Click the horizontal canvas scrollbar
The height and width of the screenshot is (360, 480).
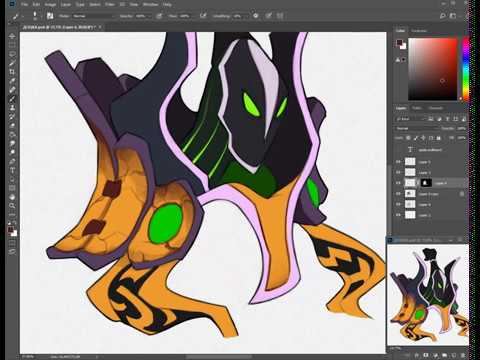[x=218, y=357]
